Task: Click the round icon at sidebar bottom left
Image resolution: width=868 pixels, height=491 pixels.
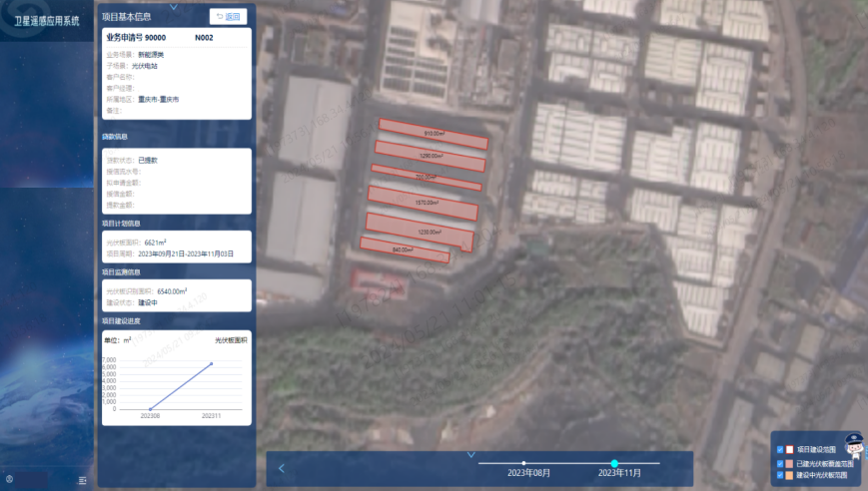Action: click(x=9, y=480)
